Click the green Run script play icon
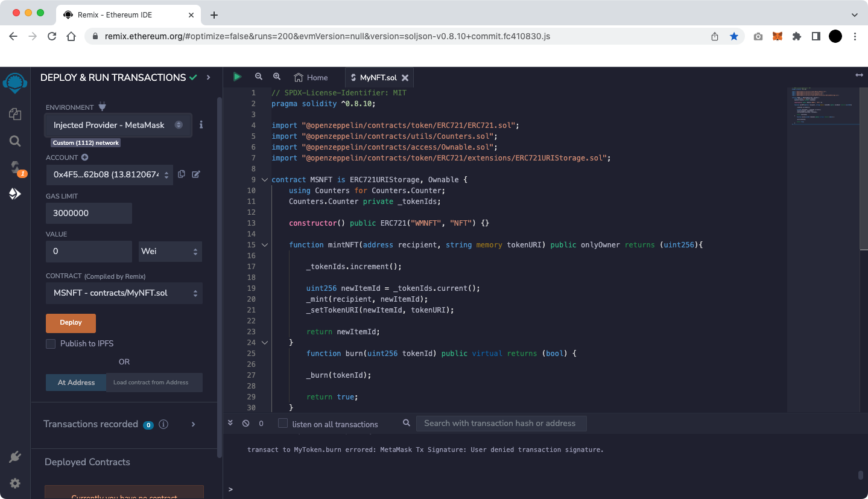 (237, 77)
